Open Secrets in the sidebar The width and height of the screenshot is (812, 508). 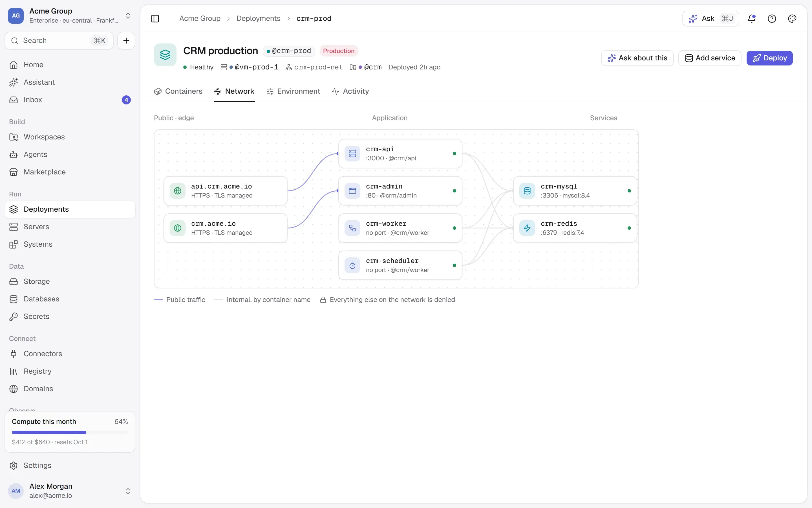(x=70, y=316)
